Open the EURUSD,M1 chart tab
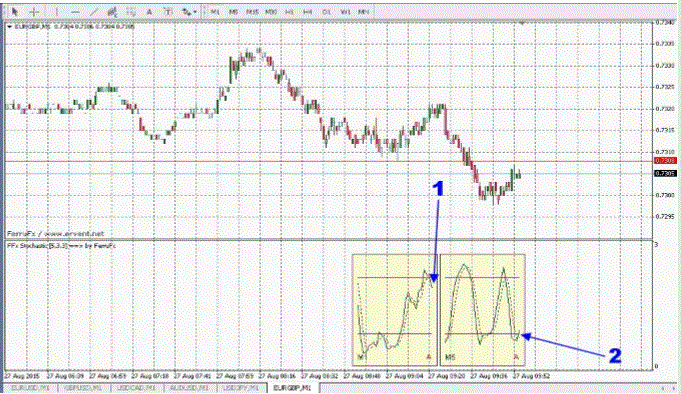This screenshot has width=681, height=394. pos(30,387)
